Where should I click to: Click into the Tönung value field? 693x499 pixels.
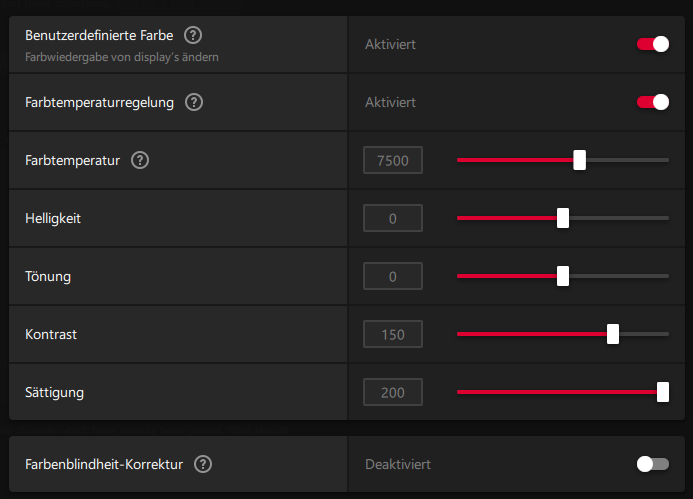point(393,276)
